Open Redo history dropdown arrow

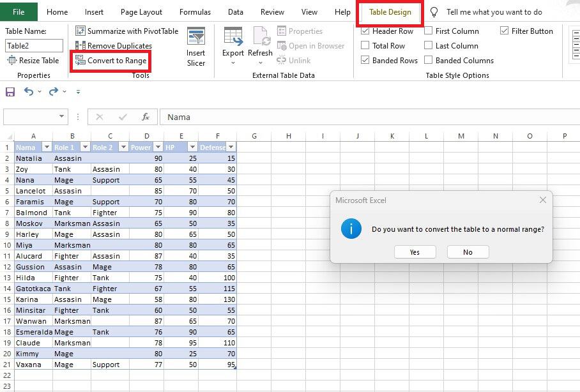pos(65,91)
